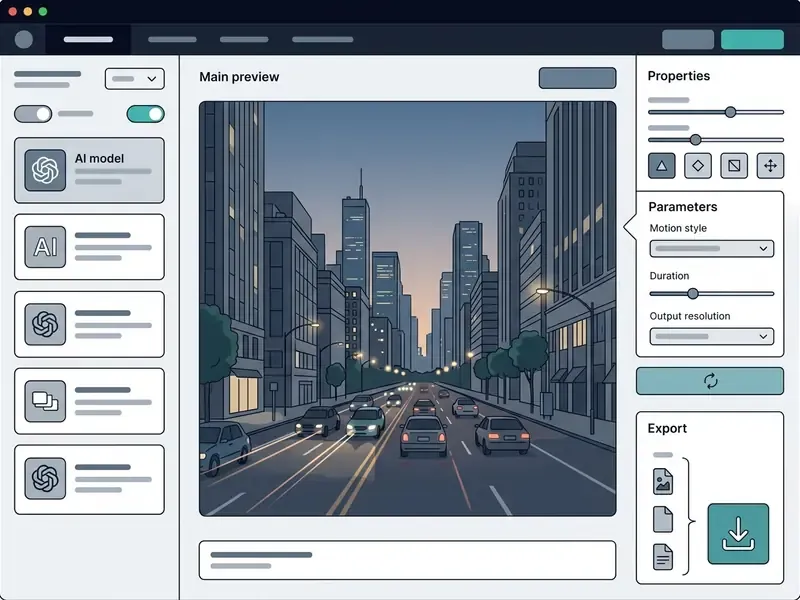The width and height of the screenshot is (800, 600).
Task: Select the diamond shape tool
Action: click(698, 165)
